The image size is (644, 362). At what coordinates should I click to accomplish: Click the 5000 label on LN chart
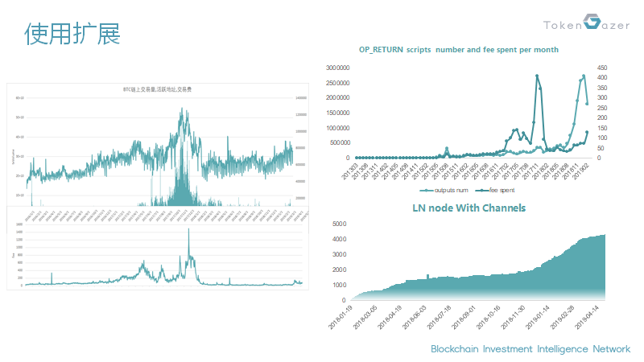(x=339, y=224)
